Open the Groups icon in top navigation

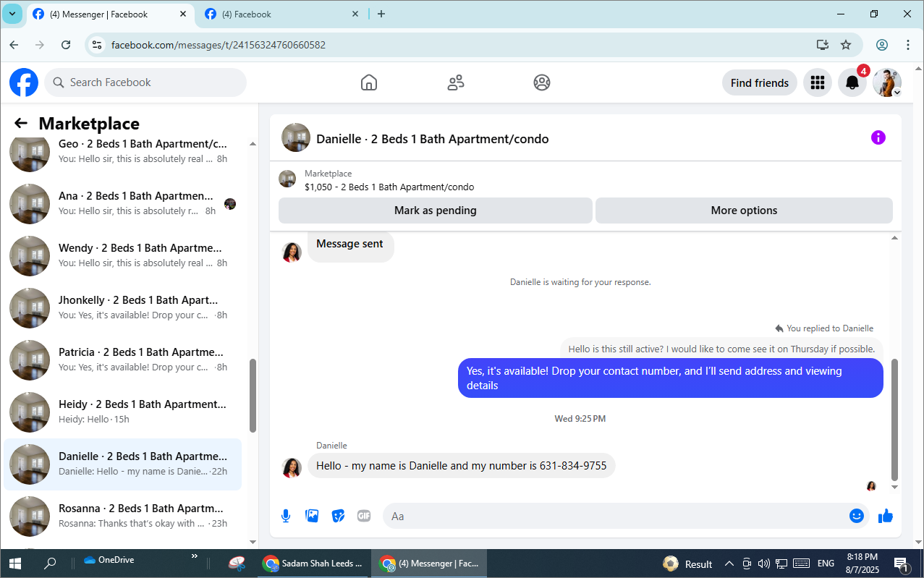point(542,82)
